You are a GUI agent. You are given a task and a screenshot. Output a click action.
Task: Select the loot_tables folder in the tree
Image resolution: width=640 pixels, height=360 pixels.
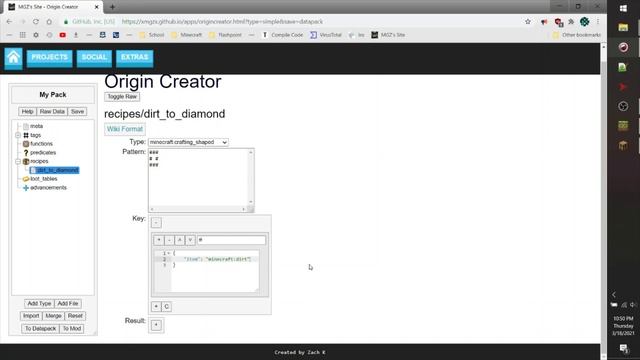click(x=44, y=179)
